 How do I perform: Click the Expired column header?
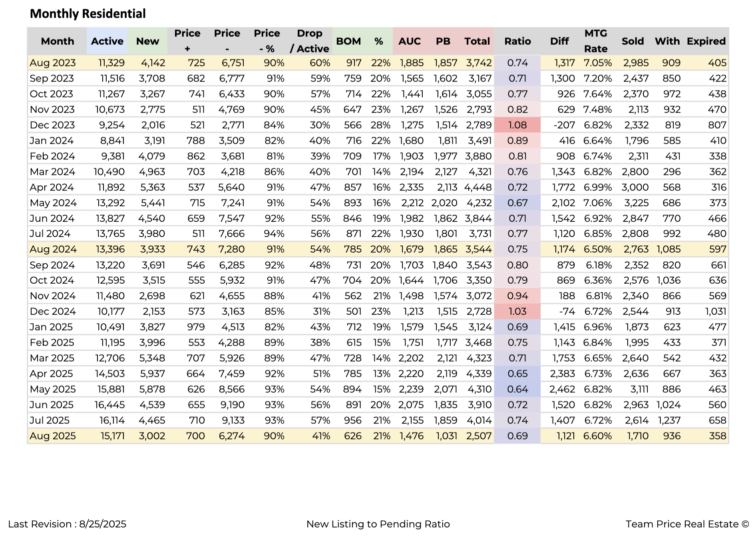coord(706,41)
